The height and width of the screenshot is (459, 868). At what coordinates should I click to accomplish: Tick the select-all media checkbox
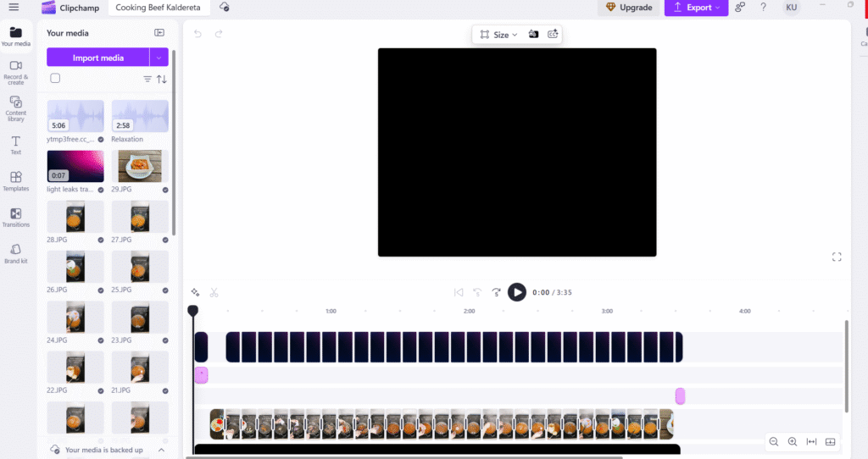tap(55, 79)
